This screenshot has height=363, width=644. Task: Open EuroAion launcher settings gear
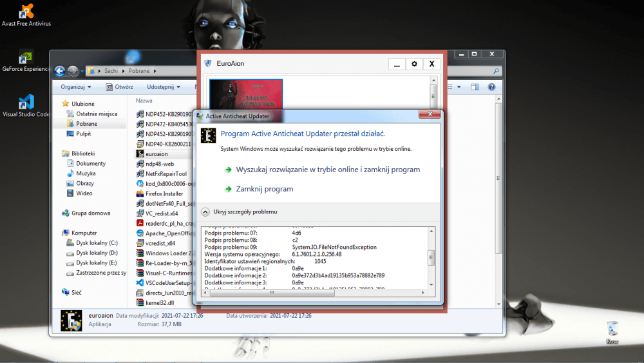tap(414, 64)
